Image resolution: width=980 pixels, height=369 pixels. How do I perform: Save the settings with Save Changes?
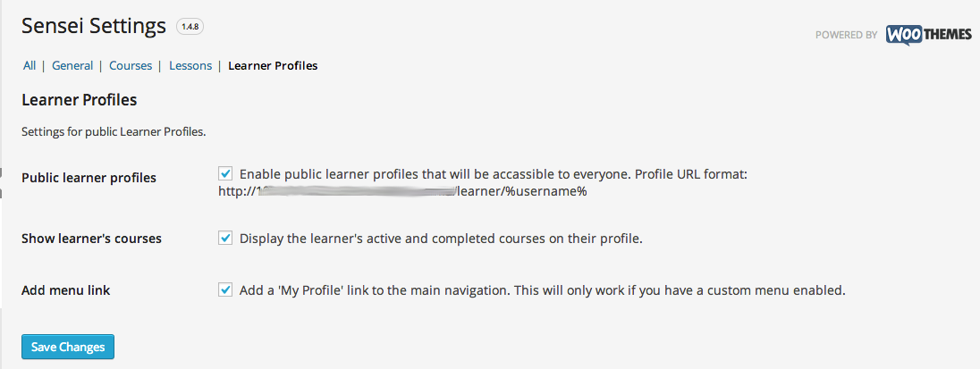(68, 347)
